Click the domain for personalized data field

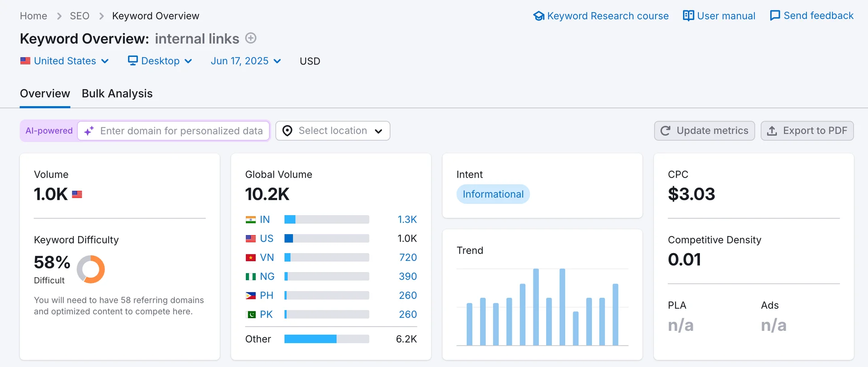pyautogui.click(x=174, y=131)
